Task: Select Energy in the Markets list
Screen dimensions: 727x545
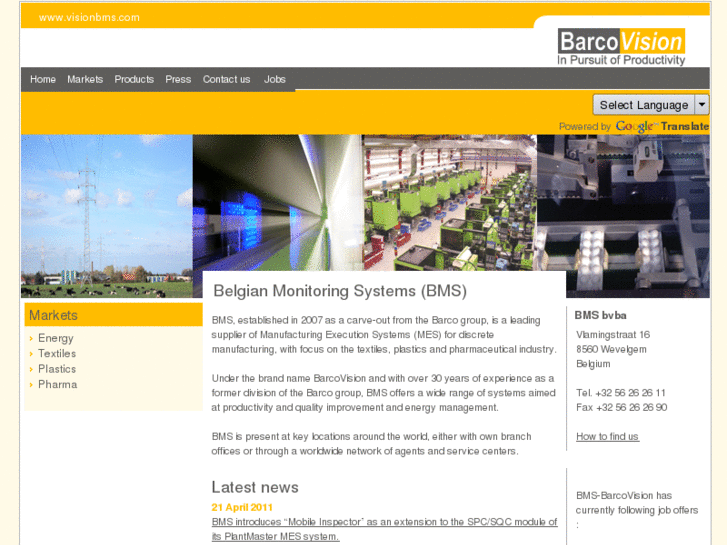Action: pyautogui.click(x=56, y=338)
